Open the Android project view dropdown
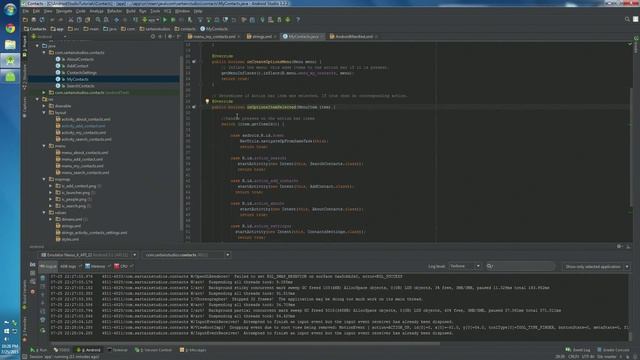640x360 pixels. [49, 36]
